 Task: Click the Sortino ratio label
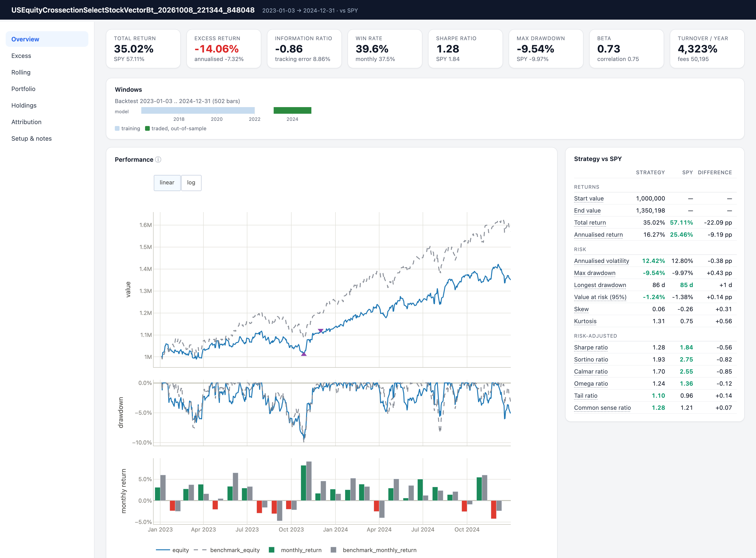pos(591,359)
